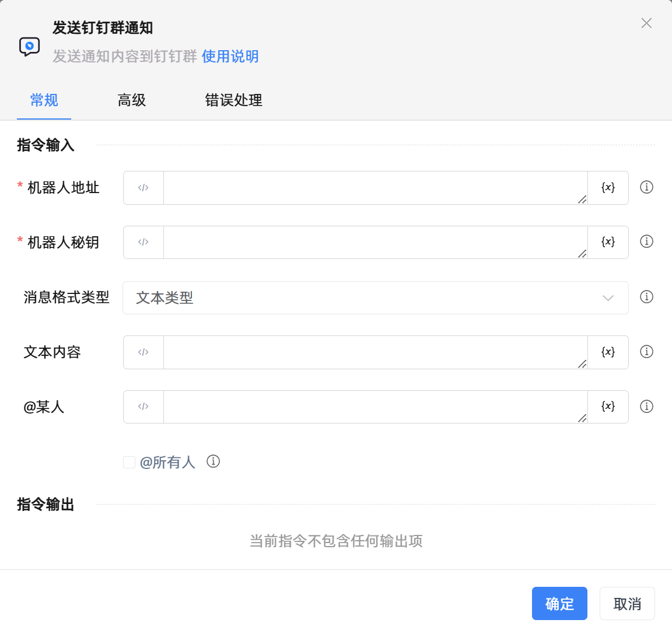Enable the @所有人 checkbox
The height and width of the screenshot is (637, 672).
click(x=129, y=462)
